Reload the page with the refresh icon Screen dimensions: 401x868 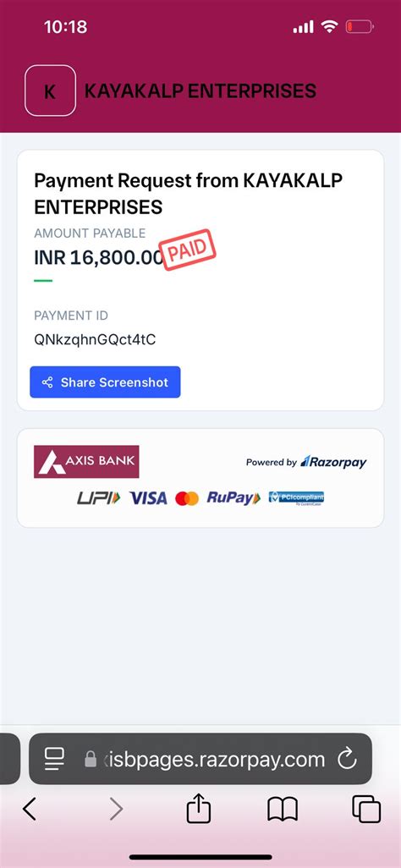click(347, 758)
